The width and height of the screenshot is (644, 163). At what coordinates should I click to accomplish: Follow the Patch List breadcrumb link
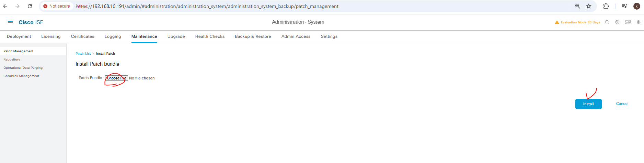tap(83, 54)
